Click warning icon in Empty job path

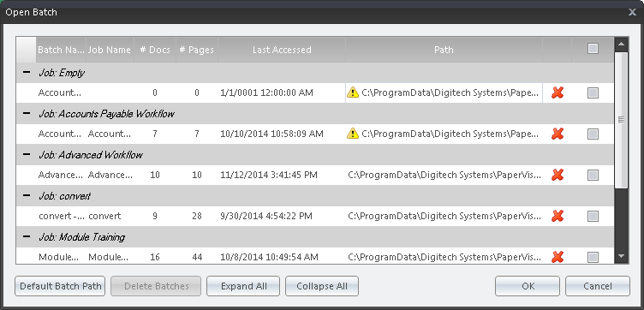(x=353, y=92)
